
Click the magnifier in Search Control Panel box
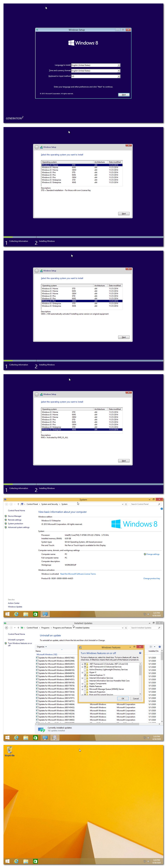tap(159, 504)
